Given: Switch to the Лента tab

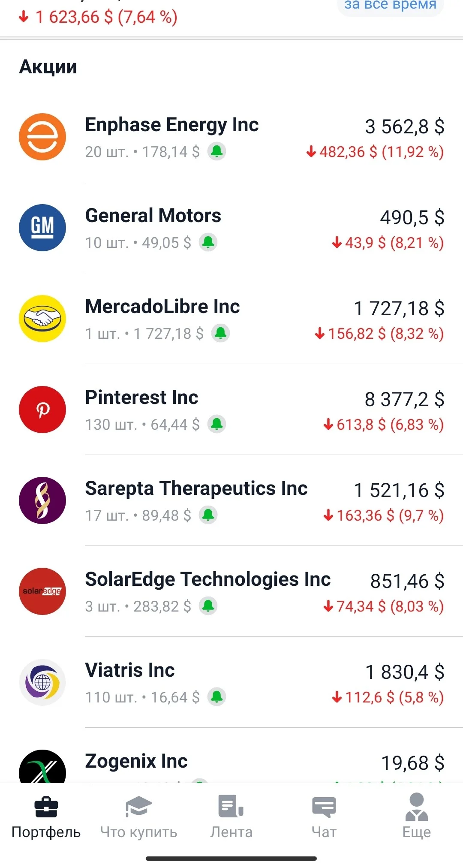Looking at the screenshot, I should 231,817.
